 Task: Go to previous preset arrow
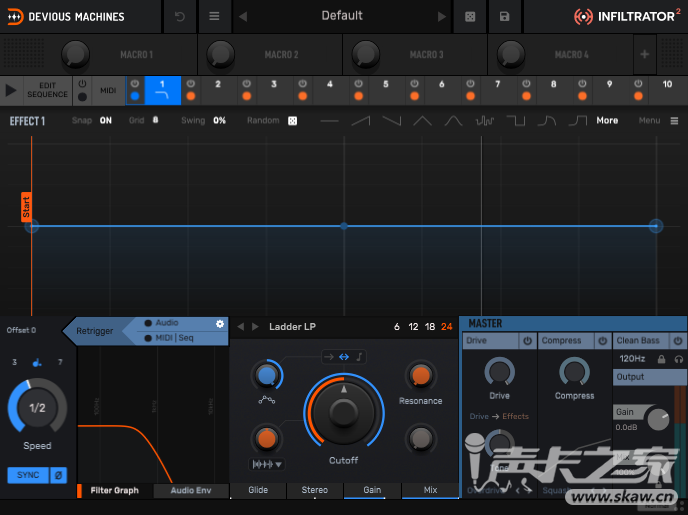(x=243, y=17)
